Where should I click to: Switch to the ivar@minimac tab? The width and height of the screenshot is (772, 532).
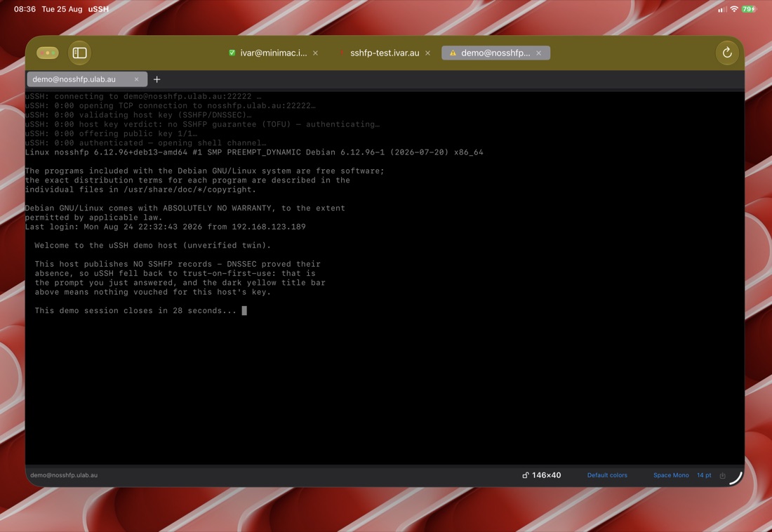tap(273, 53)
